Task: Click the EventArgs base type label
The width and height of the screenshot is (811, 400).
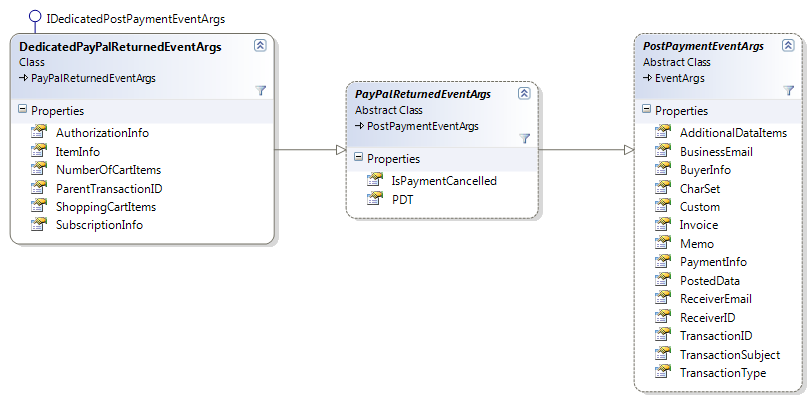Action: 680,78
